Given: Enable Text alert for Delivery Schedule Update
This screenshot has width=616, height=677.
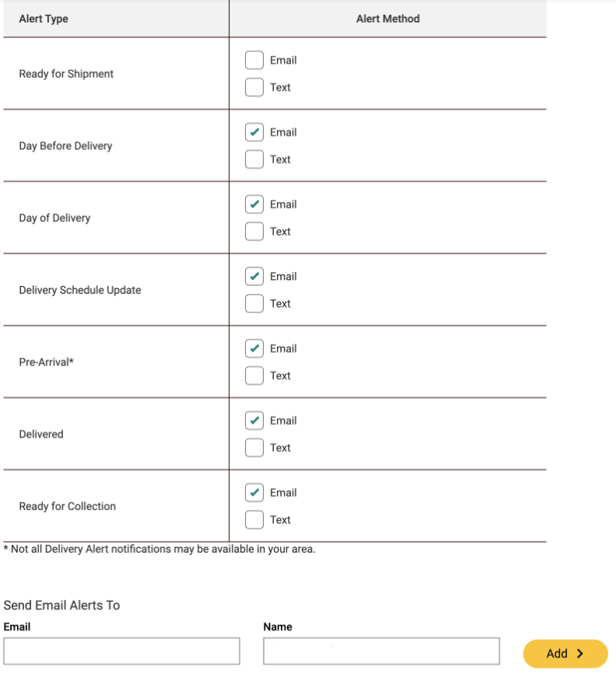Looking at the screenshot, I should click(254, 304).
